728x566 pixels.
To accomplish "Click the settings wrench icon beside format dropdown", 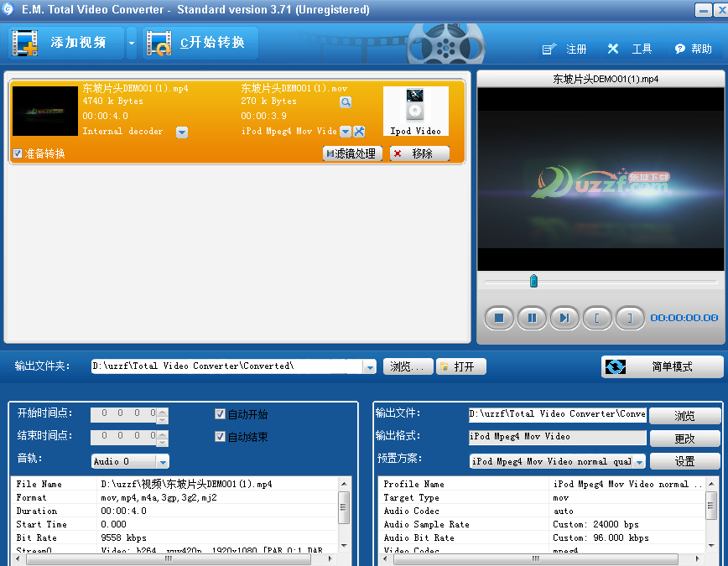I will point(359,132).
